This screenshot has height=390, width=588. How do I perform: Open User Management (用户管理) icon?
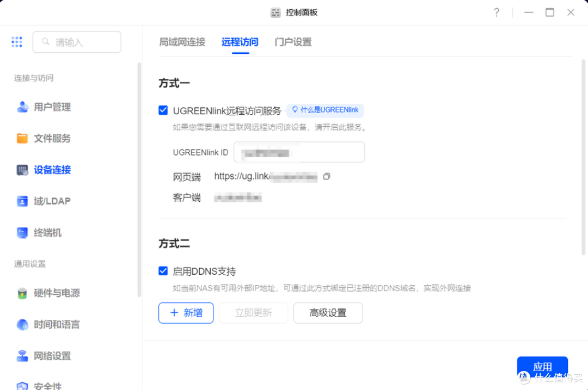click(22, 107)
